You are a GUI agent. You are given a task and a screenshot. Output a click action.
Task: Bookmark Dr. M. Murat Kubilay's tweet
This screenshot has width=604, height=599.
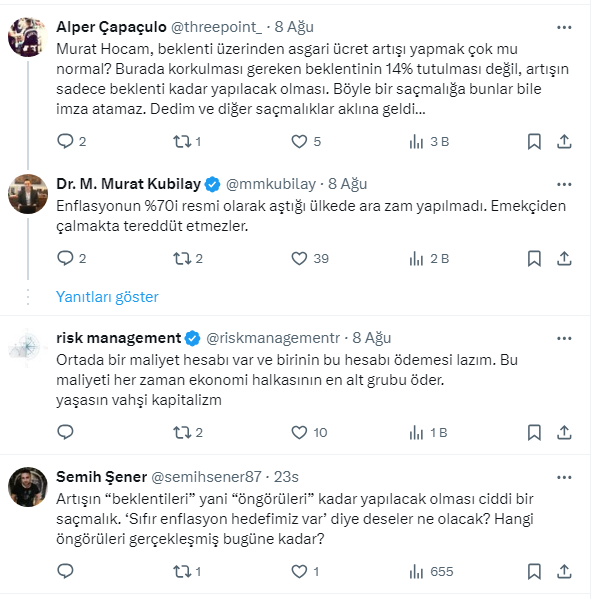[x=535, y=258]
